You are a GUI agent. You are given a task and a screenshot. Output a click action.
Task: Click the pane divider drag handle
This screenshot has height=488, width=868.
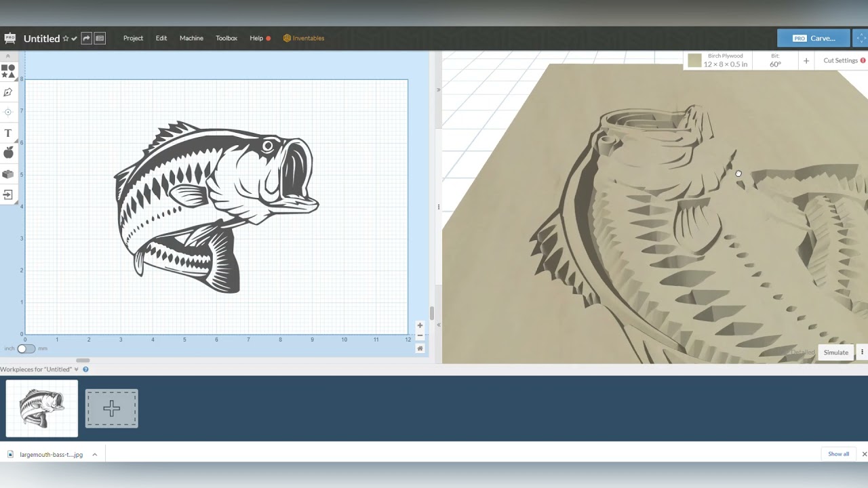pyautogui.click(x=438, y=207)
